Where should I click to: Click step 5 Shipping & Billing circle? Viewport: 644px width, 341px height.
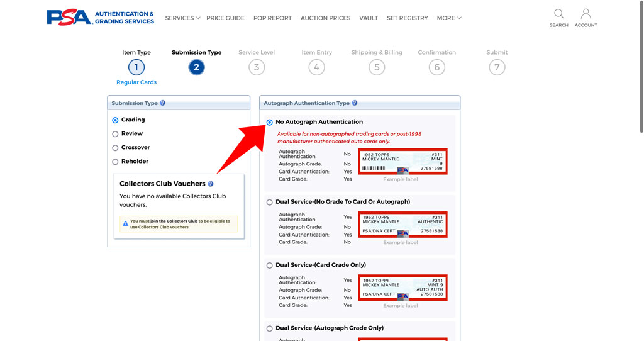377,67
